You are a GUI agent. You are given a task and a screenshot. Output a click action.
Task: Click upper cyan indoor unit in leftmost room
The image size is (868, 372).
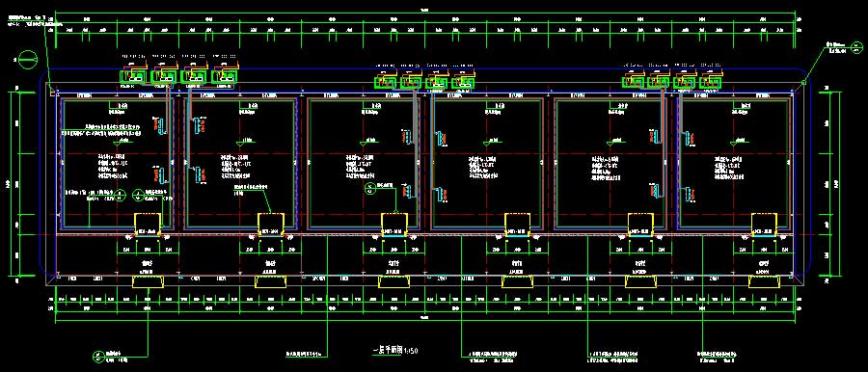pos(159,127)
